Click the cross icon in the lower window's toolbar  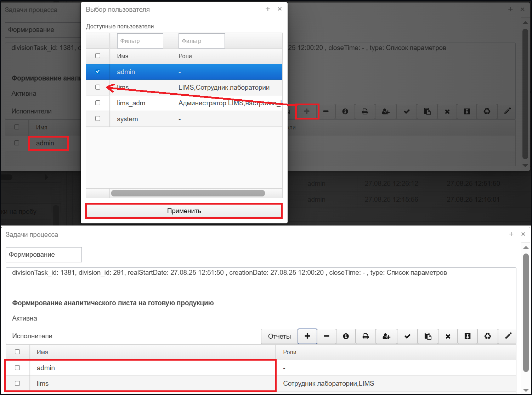tap(448, 336)
